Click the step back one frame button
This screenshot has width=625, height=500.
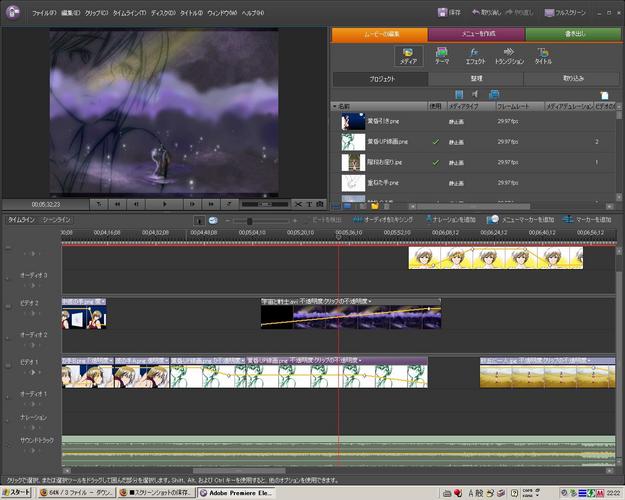(x=136, y=204)
